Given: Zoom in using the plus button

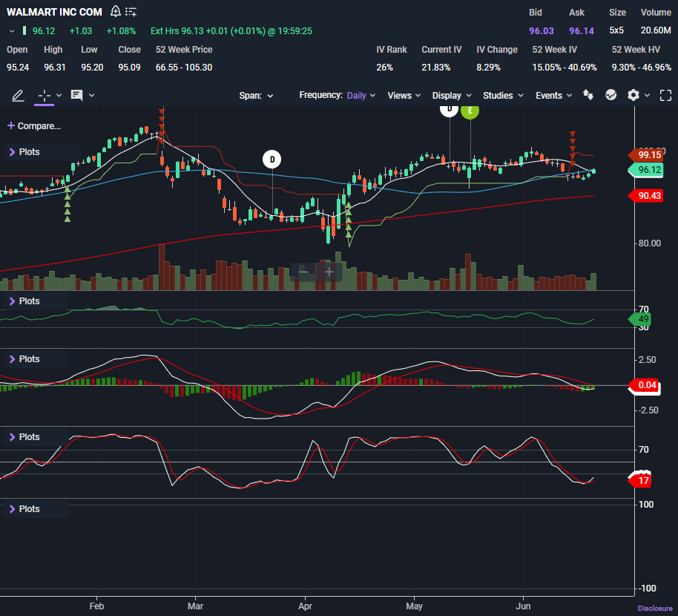Looking at the screenshot, I should tap(329, 272).
